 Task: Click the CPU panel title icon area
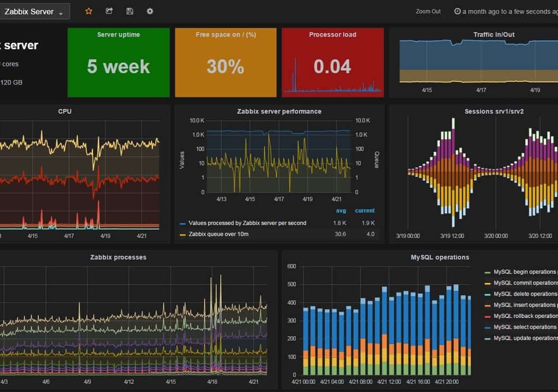coord(65,111)
